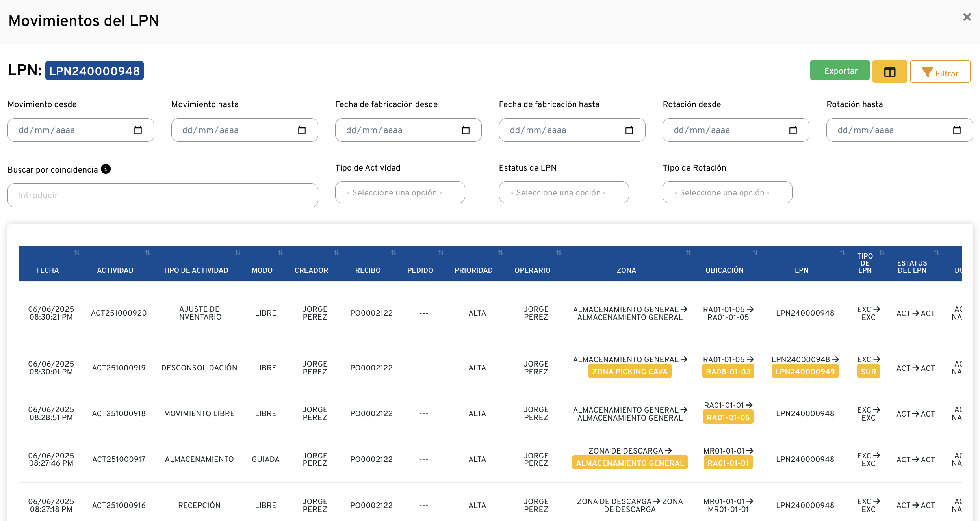
Task: Open calendar for Fecha de fabricación hasta
Action: click(629, 130)
